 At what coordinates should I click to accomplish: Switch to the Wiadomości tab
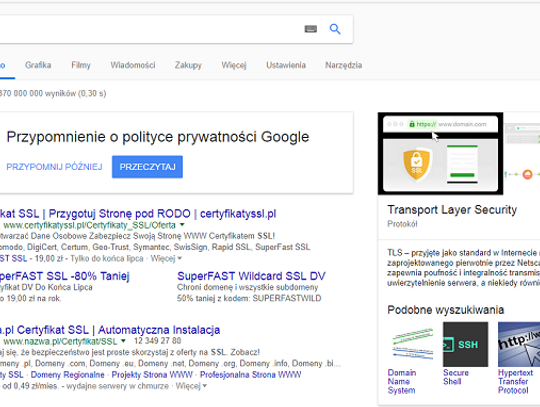coord(133,65)
